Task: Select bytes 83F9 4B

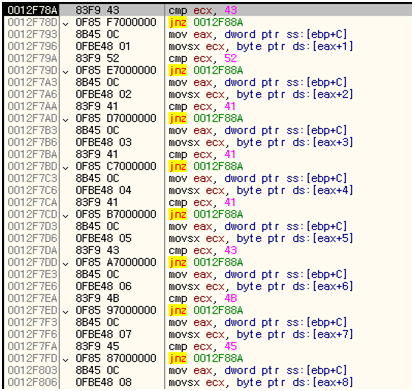Action: tap(97, 298)
